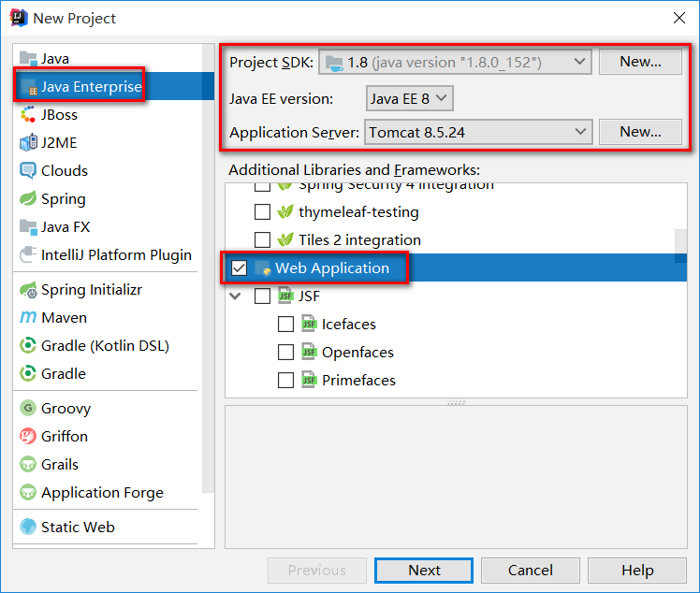Uncheck the Web Application checkbox
The height and width of the screenshot is (593, 700).
coord(240,268)
